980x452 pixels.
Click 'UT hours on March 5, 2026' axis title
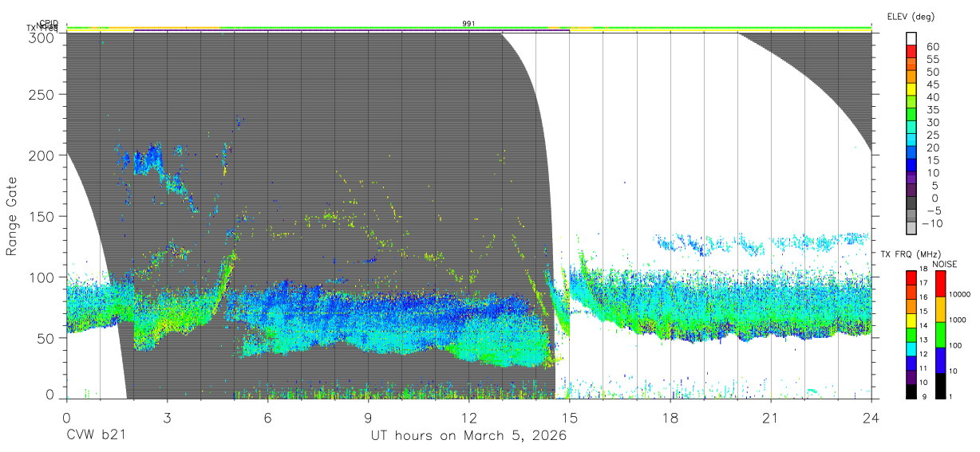[x=468, y=436]
